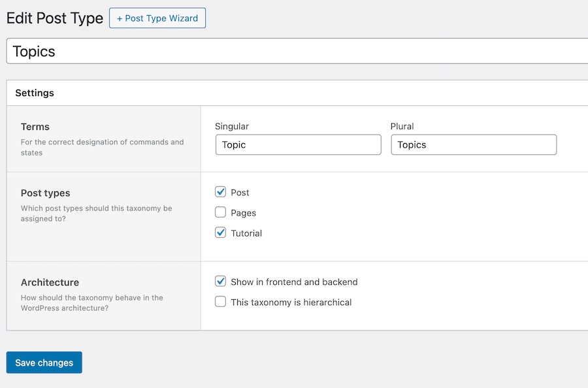Disable Show in frontend and backend
Image resolution: width=588 pixels, height=388 pixels.
coord(221,281)
